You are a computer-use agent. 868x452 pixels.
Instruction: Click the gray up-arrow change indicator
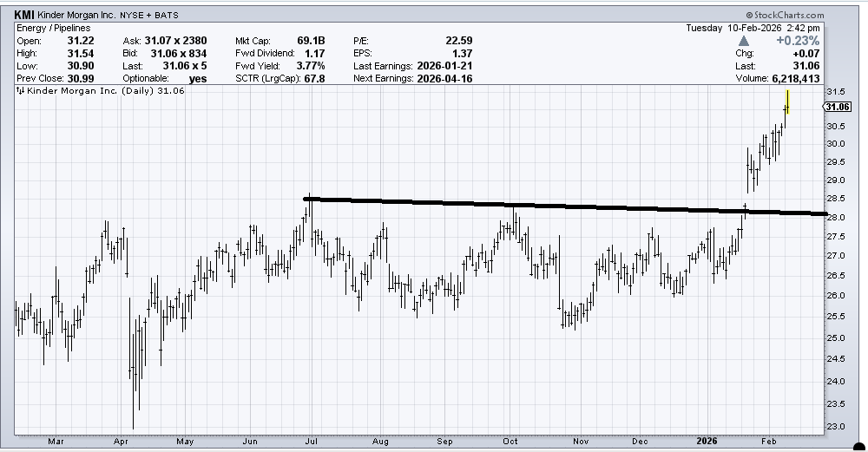(744, 40)
